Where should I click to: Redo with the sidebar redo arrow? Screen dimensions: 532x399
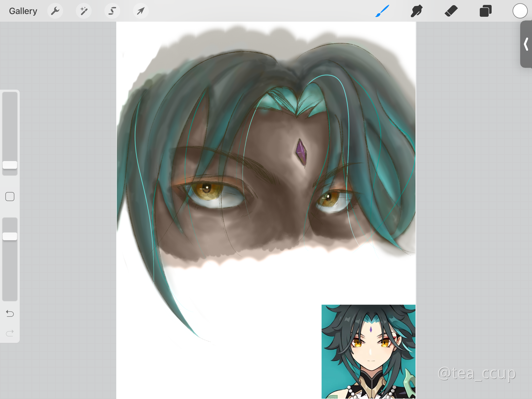coord(10,333)
